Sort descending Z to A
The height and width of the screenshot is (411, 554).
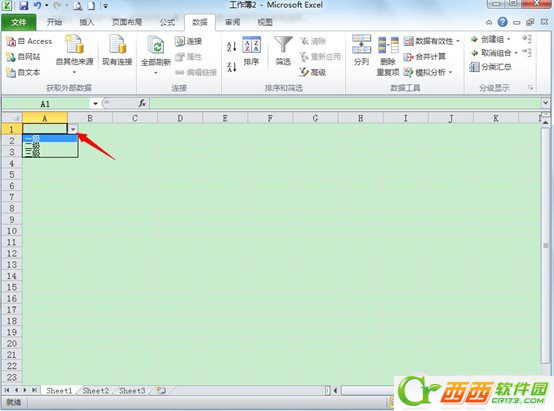point(231,66)
